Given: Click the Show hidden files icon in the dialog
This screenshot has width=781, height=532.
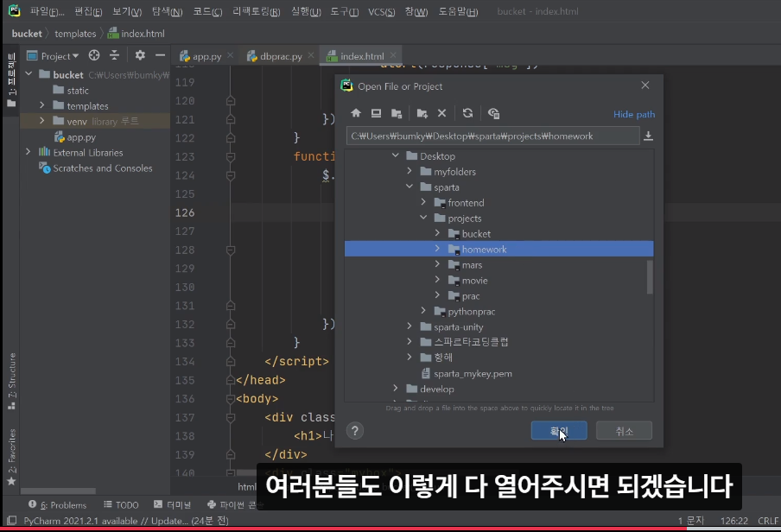Looking at the screenshot, I should (x=493, y=113).
